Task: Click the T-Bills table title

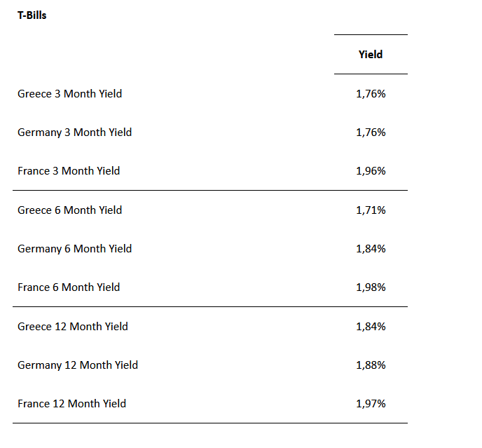Action: [x=32, y=15]
